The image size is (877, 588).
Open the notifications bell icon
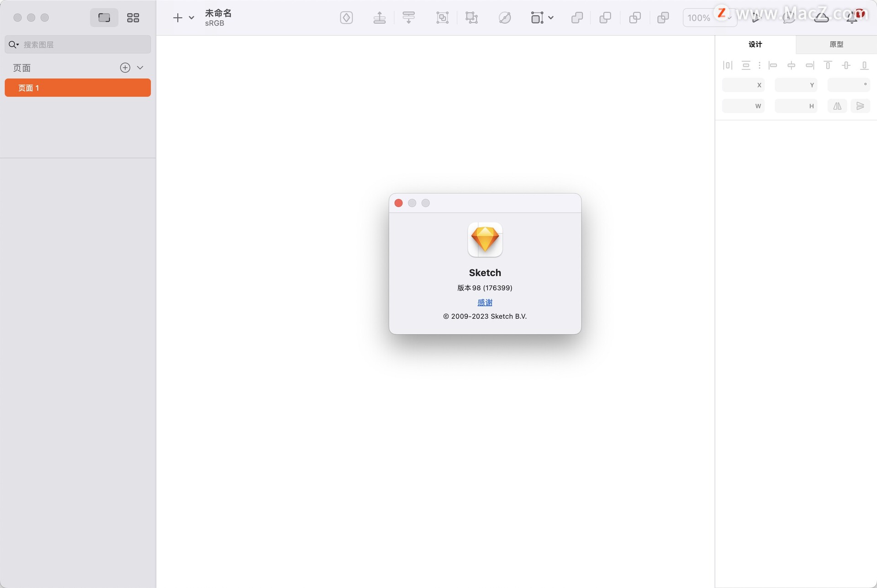pyautogui.click(x=852, y=18)
